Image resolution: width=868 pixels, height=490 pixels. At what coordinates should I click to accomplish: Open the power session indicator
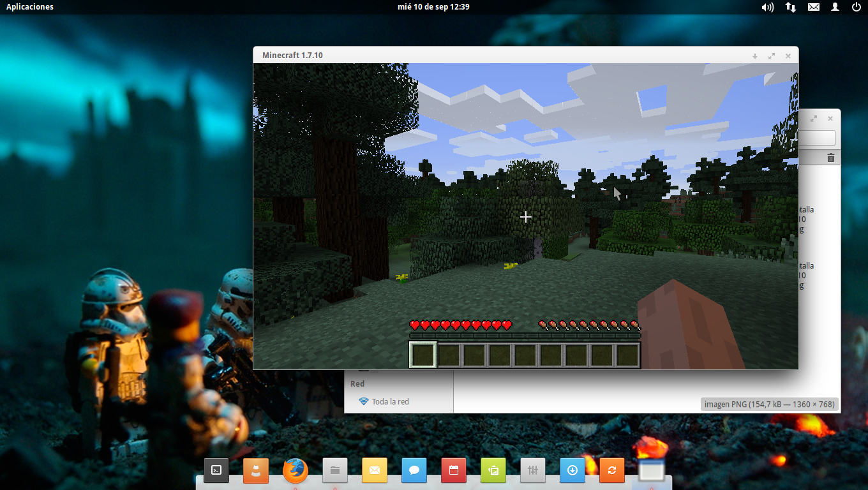point(857,7)
